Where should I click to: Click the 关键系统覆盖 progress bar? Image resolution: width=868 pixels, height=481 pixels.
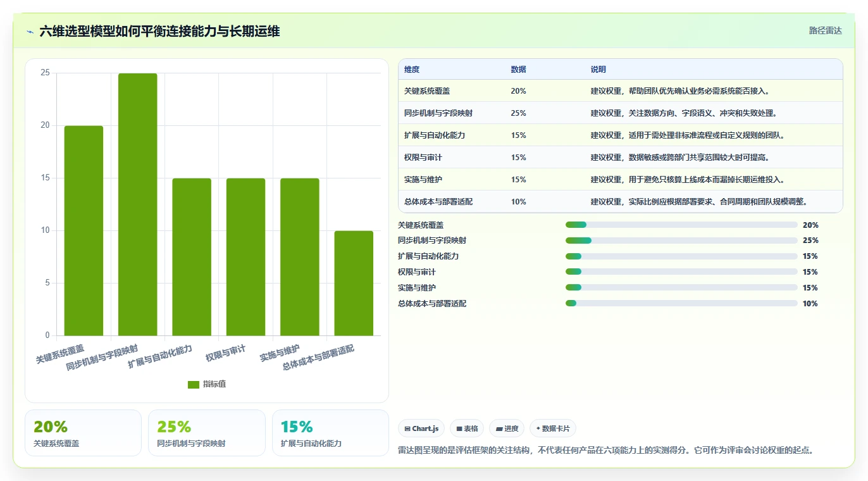pyautogui.click(x=681, y=225)
